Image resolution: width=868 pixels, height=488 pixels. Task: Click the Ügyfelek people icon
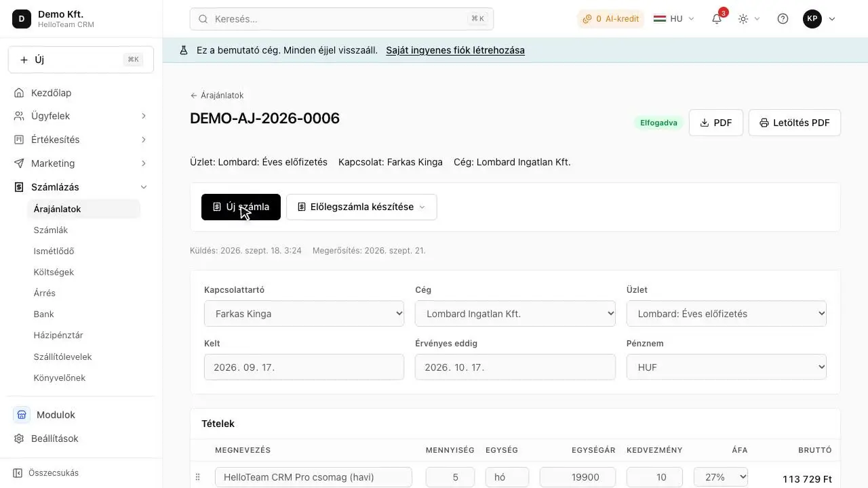pyautogui.click(x=19, y=116)
